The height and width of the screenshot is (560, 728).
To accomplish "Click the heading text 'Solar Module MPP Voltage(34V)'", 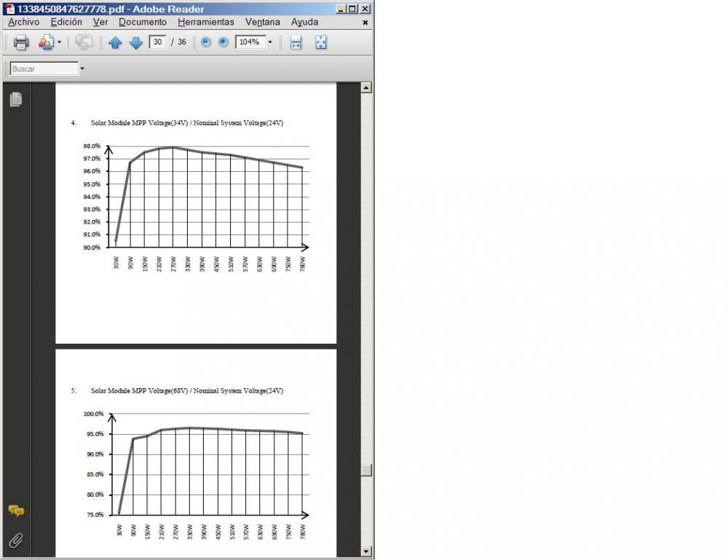I will (x=139, y=123).
